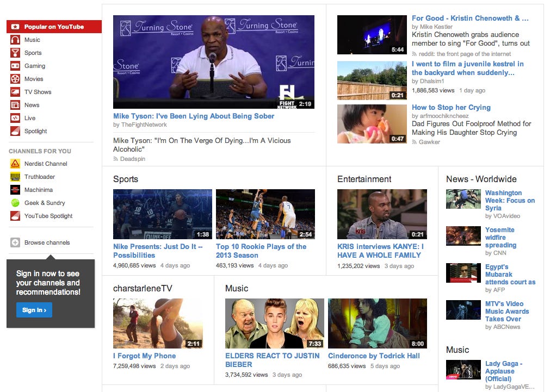Open the Entertainment section heading
This screenshot has height=392, width=550.
[x=364, y=179]
